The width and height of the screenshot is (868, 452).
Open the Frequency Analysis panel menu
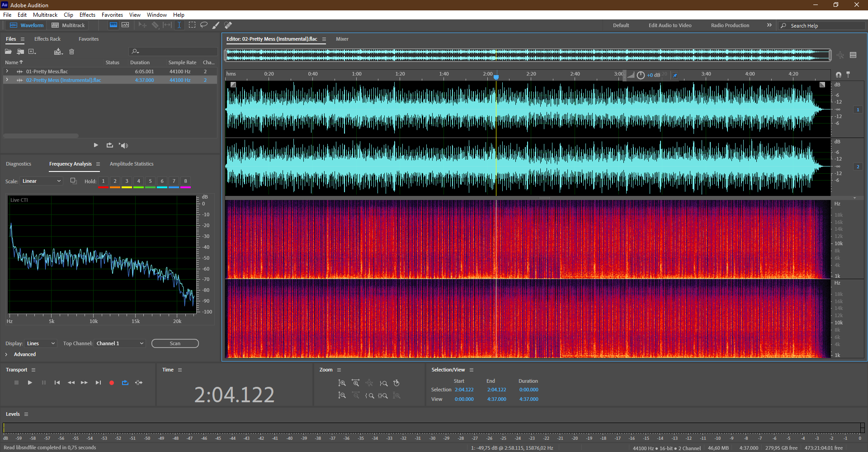(98, 164)
